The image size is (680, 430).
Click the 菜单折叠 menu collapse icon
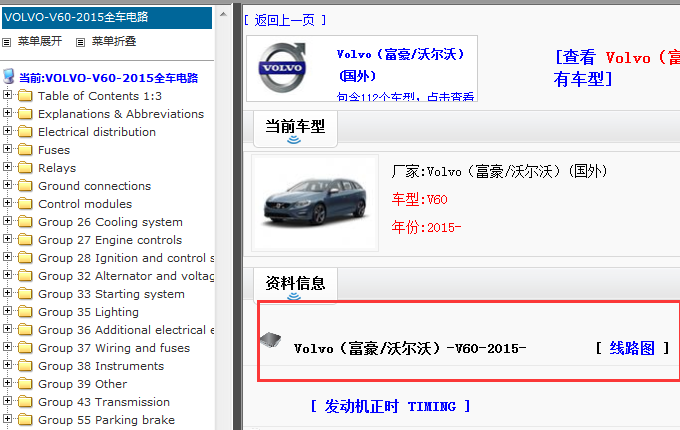pyautogui.click(x=80, y=42)
